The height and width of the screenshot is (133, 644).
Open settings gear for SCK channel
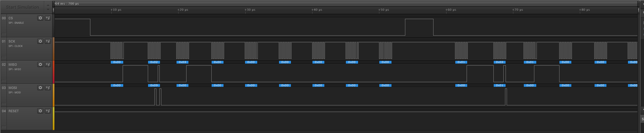coord(40,41)
